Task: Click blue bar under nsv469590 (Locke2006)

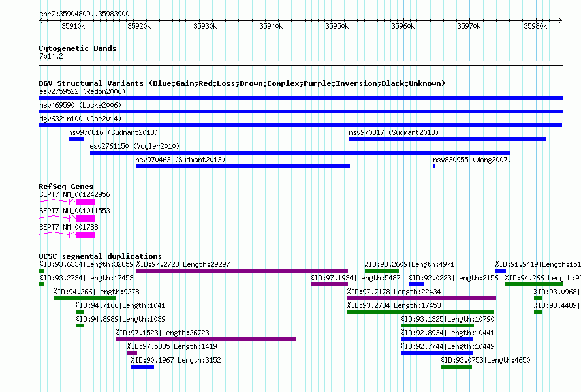Action: (300, 112)
